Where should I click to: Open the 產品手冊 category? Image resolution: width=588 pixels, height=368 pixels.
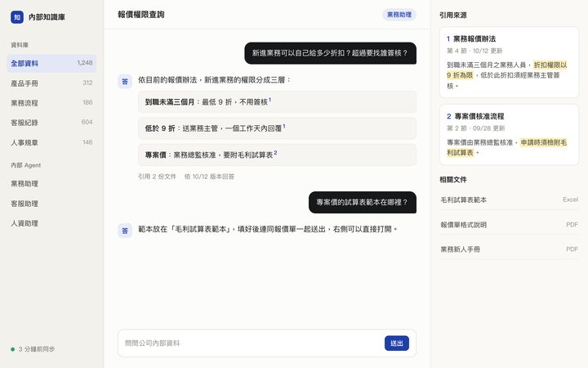[51, 83]
